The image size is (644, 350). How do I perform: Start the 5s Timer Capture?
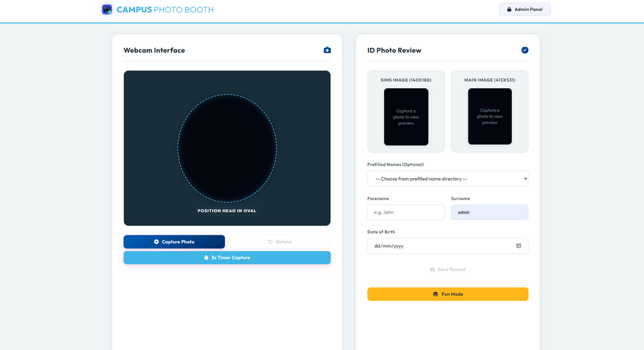(x=227, y=257)
